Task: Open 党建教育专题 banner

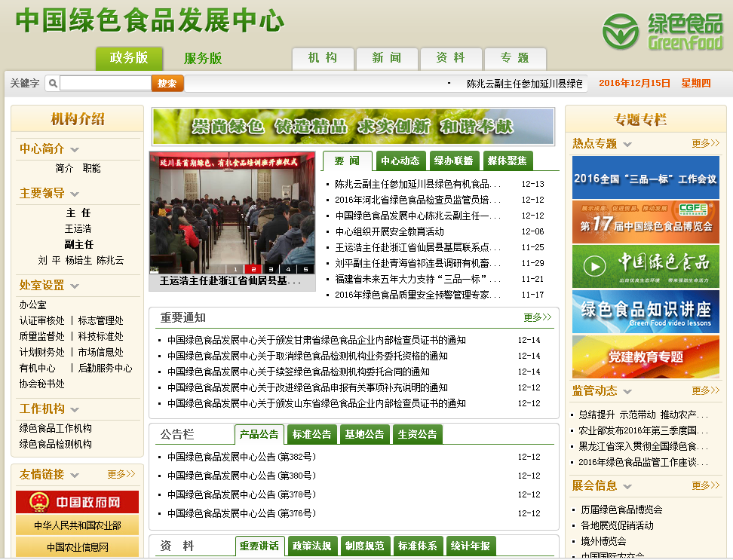Action: click(x=646, y=357)
